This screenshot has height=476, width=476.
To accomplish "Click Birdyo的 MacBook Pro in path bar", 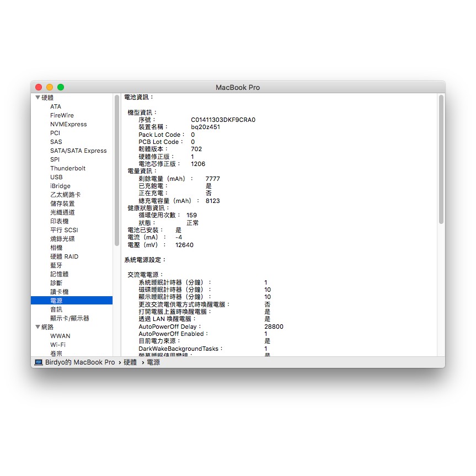I will (x=80, y=362).
